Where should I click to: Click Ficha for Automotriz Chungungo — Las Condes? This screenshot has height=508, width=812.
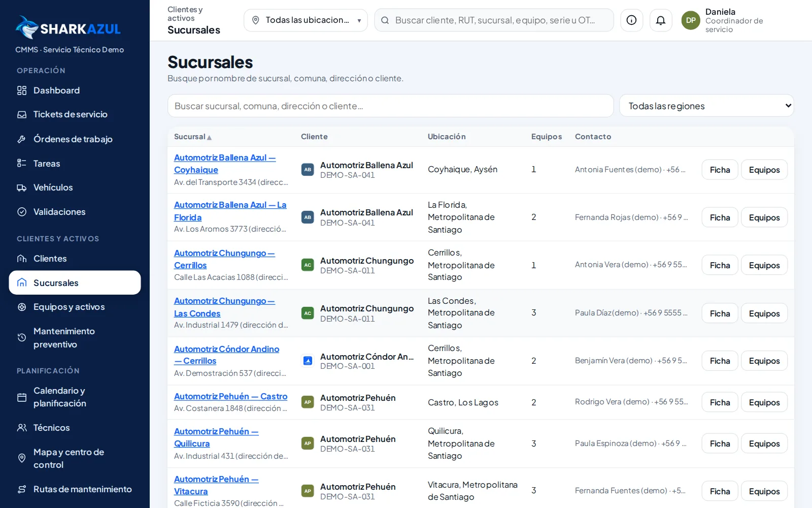(720, 313)
